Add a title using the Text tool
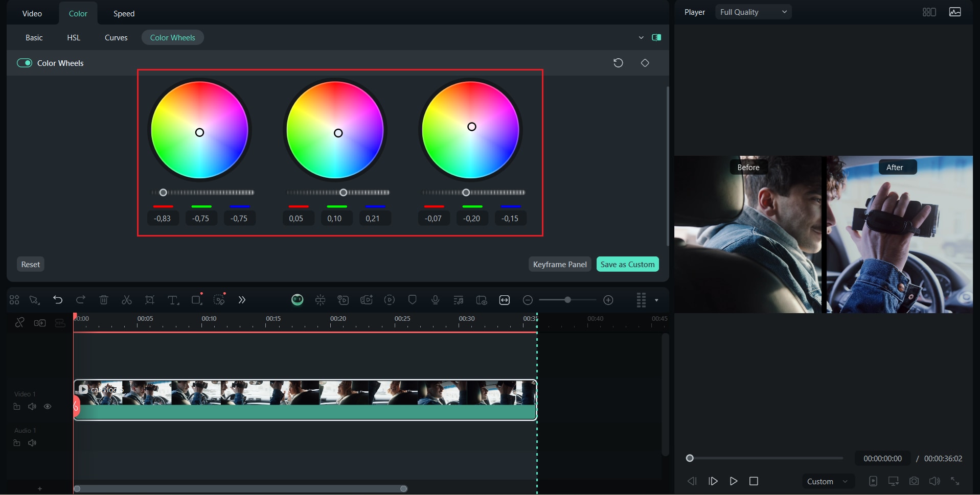Image resolution: width=980 pixels, height=495 pixels. point(173,300)
